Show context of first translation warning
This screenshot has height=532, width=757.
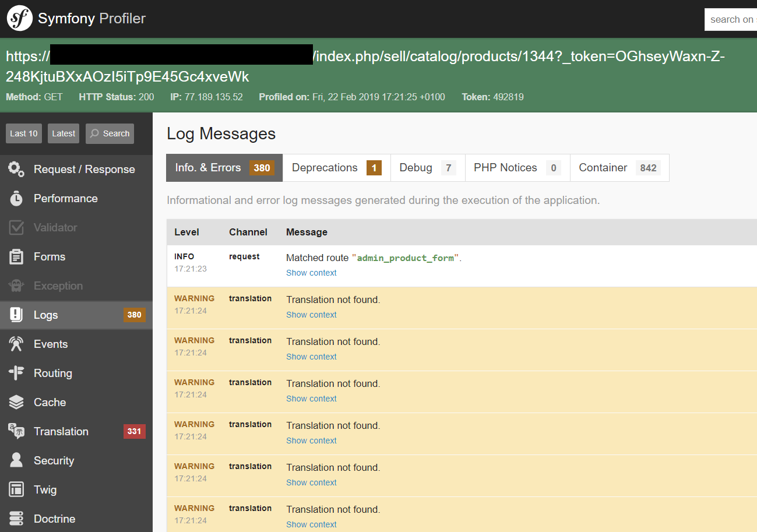[311, 315]
